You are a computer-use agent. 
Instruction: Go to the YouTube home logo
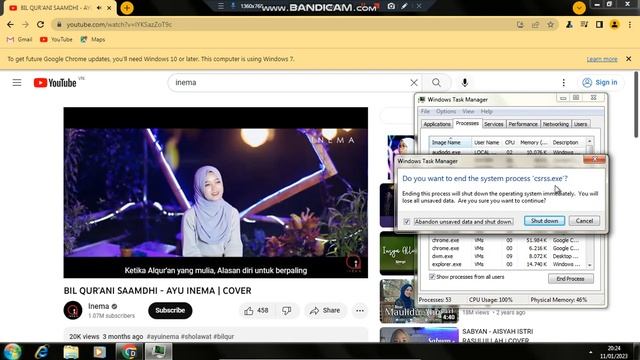55,83
